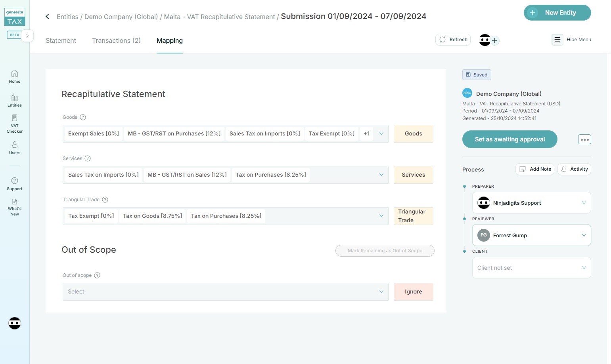Open the Out of scope Select dropdown
The width and height of the screenshot is (611, 364).
225,292
